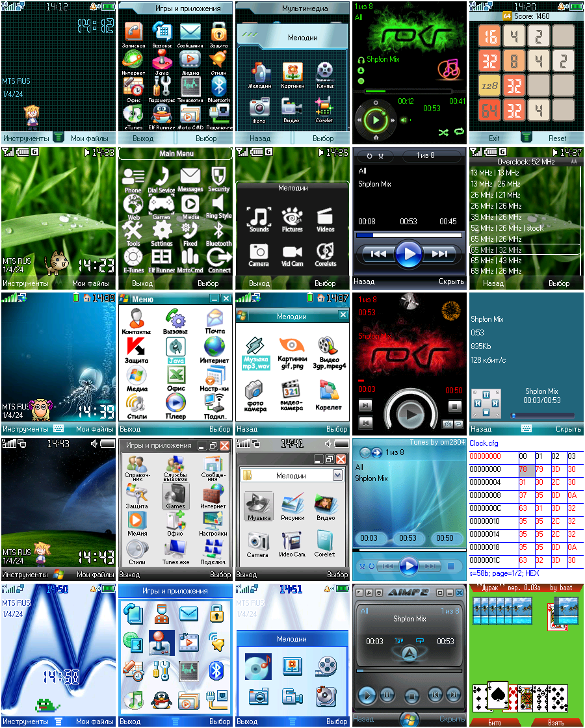This screenshot has width=585, height=728.
Task: Seek on the green-themed player's progress bar
Action: [x=409, y=92]
